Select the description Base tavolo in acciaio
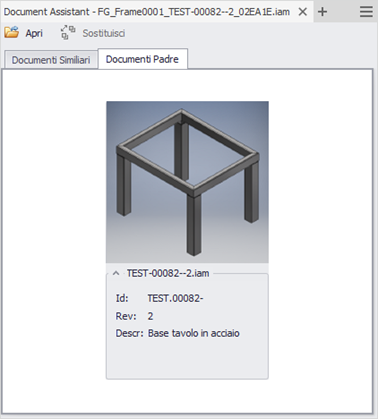Screen dimensions: 378x419 [194, 333]
